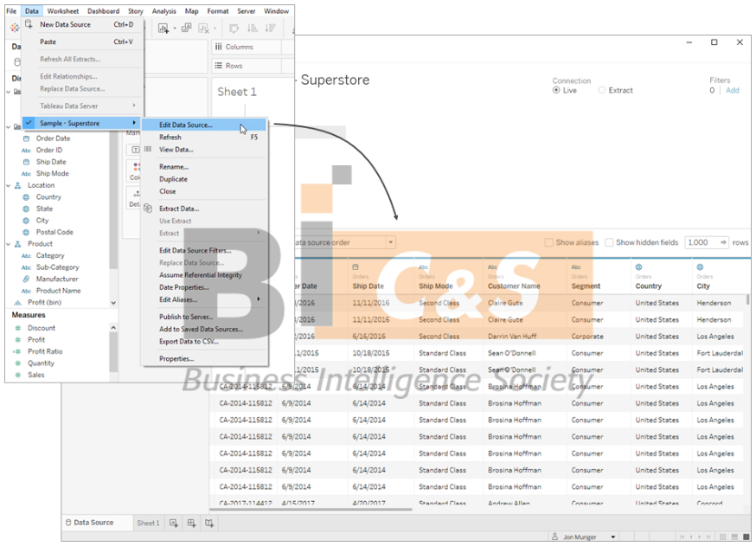Click the Add filters link
The height and width of the screenshot is (546, 756).
point(732,90)
